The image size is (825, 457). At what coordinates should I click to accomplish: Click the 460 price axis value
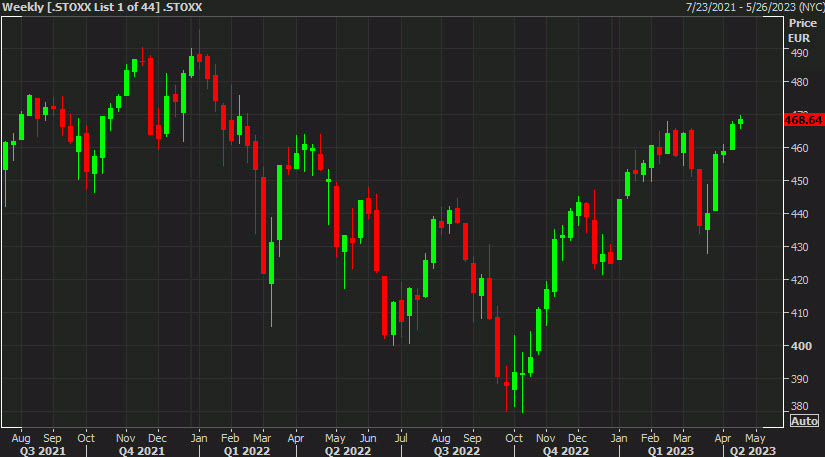tap(799, 148)
